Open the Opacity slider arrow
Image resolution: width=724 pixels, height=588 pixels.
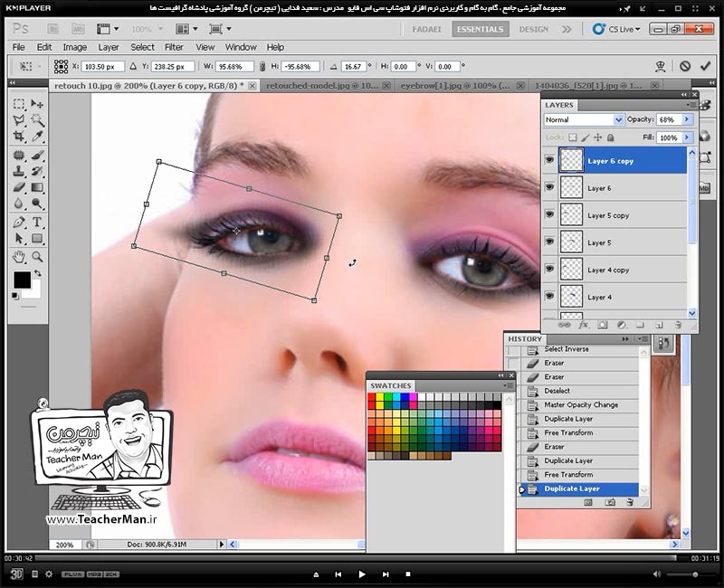pos(687,119)
